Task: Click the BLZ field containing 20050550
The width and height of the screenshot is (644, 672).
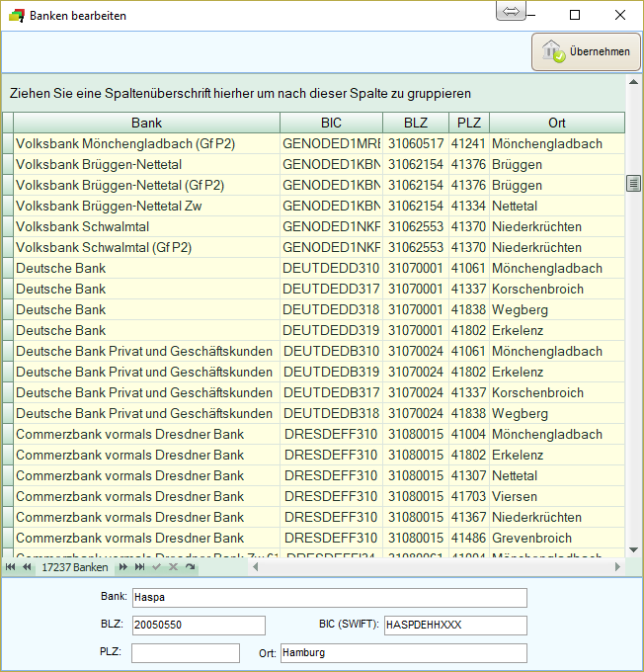Action: pos(198,626)
